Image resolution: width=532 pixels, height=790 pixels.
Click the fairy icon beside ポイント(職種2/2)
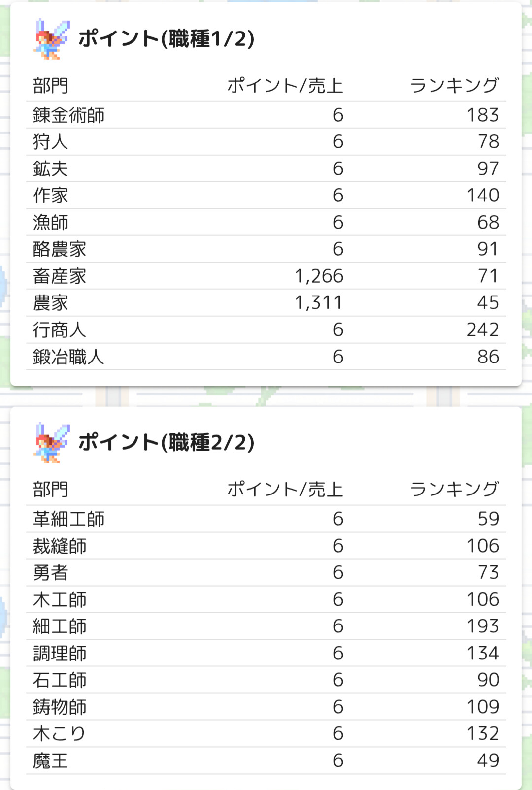point(52,443)
